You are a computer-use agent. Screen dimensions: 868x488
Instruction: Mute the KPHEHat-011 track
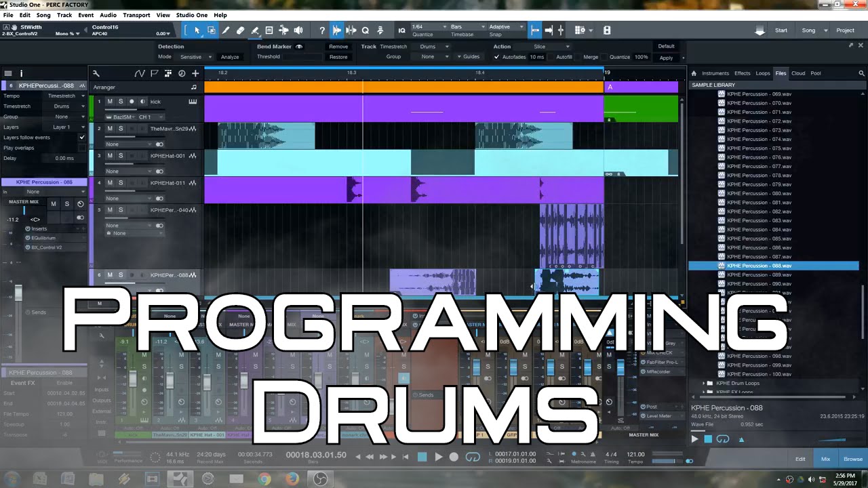pyautogui.click(x=110, y=183)
